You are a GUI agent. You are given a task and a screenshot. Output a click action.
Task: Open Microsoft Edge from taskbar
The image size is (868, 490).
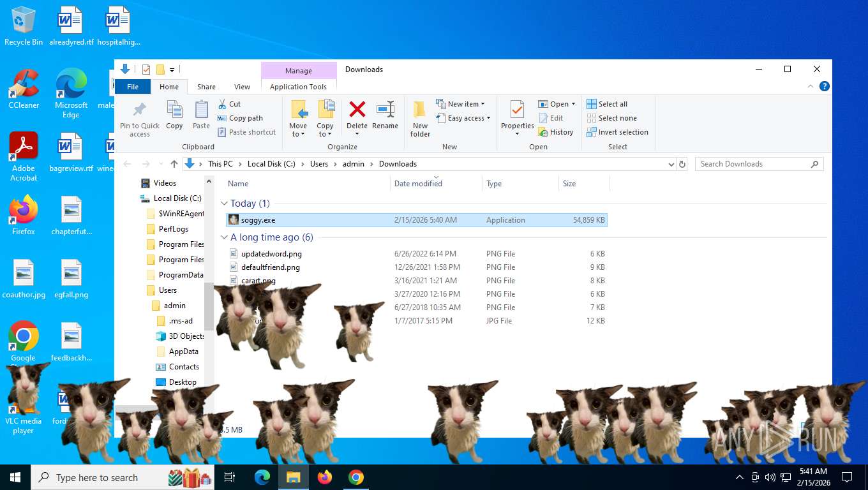click(x=262, y=477)
